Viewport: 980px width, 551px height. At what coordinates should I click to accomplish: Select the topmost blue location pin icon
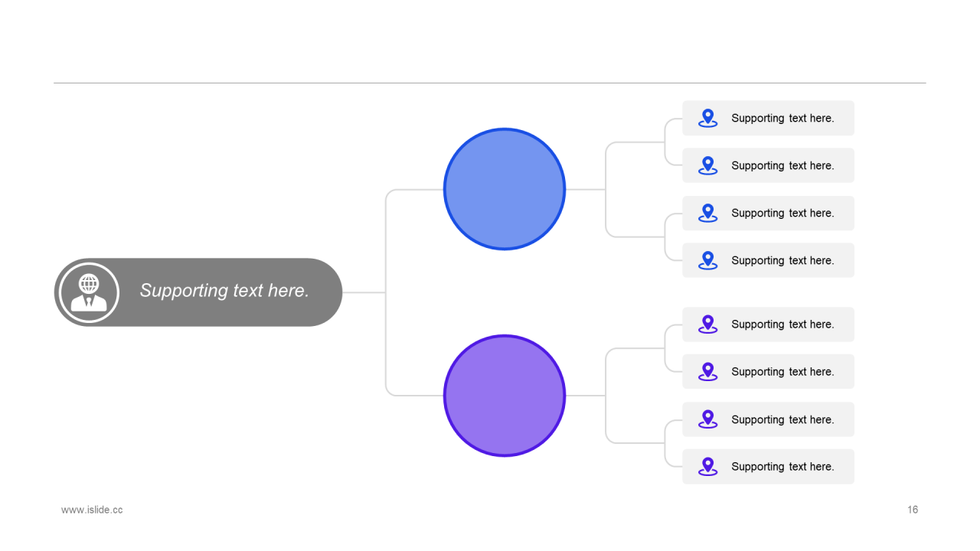click(708, 118)
